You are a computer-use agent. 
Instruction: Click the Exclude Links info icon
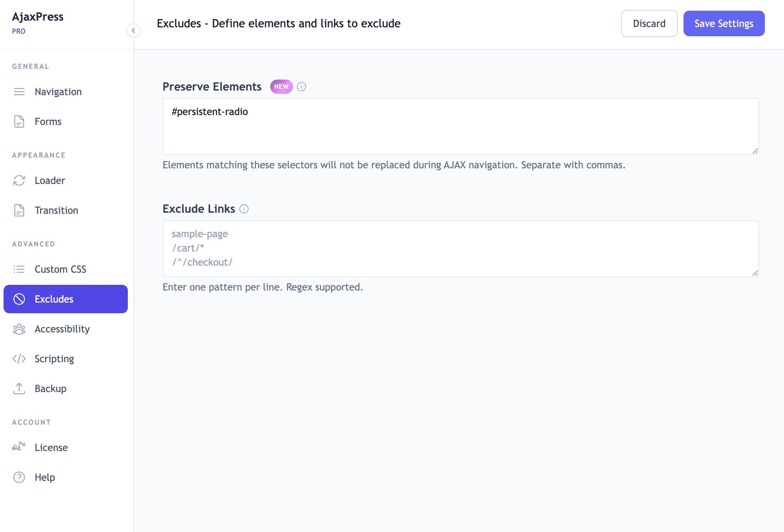click(244, 209)
